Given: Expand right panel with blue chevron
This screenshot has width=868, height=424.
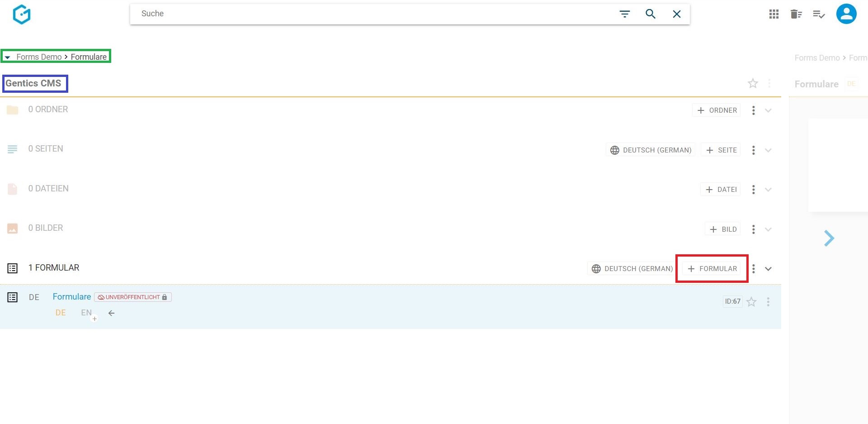Looking at the screenshot, I should [x=829, y=238].
